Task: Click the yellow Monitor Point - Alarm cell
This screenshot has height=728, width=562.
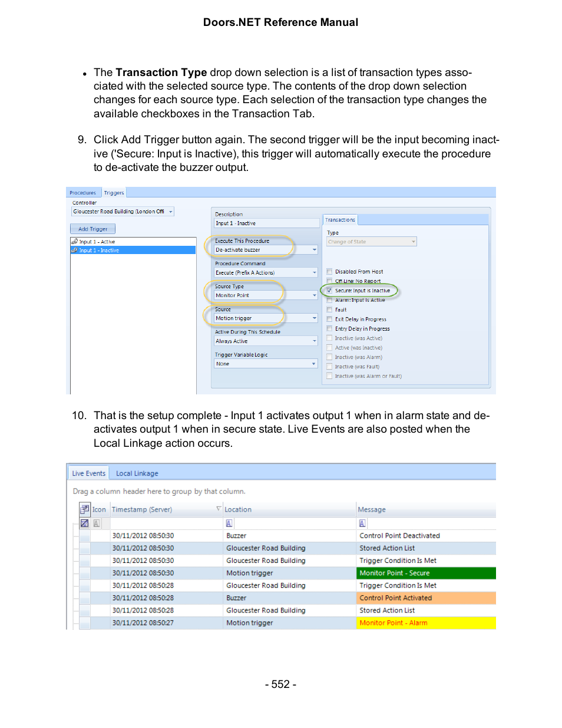Action: point(426,622)
